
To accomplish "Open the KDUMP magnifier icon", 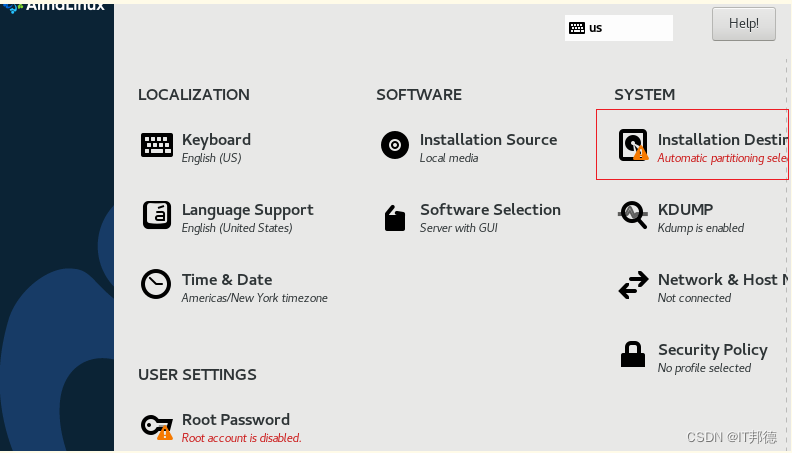I will pyautogui.click(x=633, y=215).
